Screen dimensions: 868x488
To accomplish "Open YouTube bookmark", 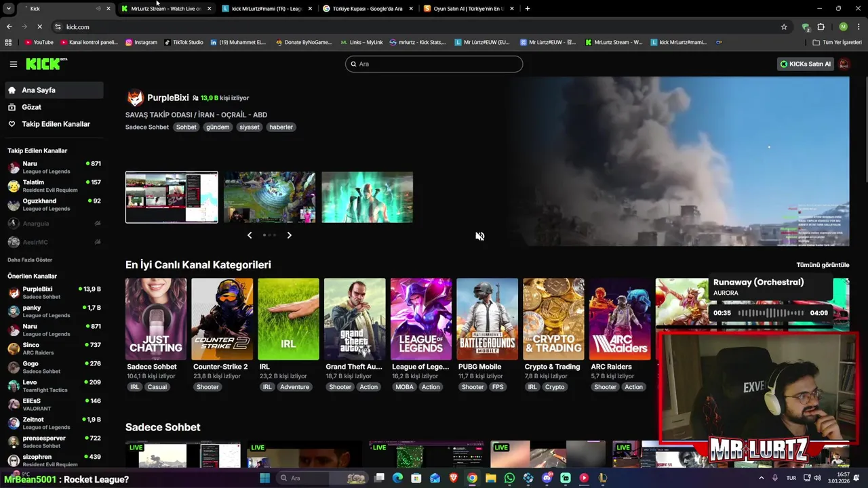I will (x=39, y=42).
